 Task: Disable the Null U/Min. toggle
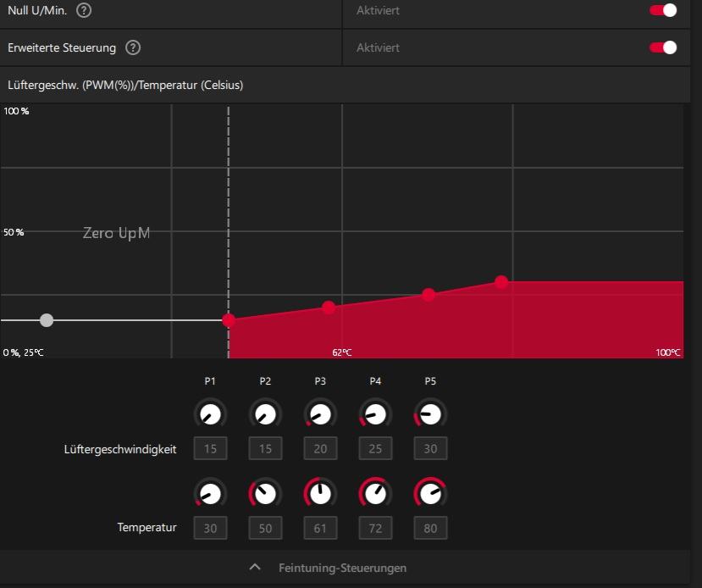click(x=663, y=10)
